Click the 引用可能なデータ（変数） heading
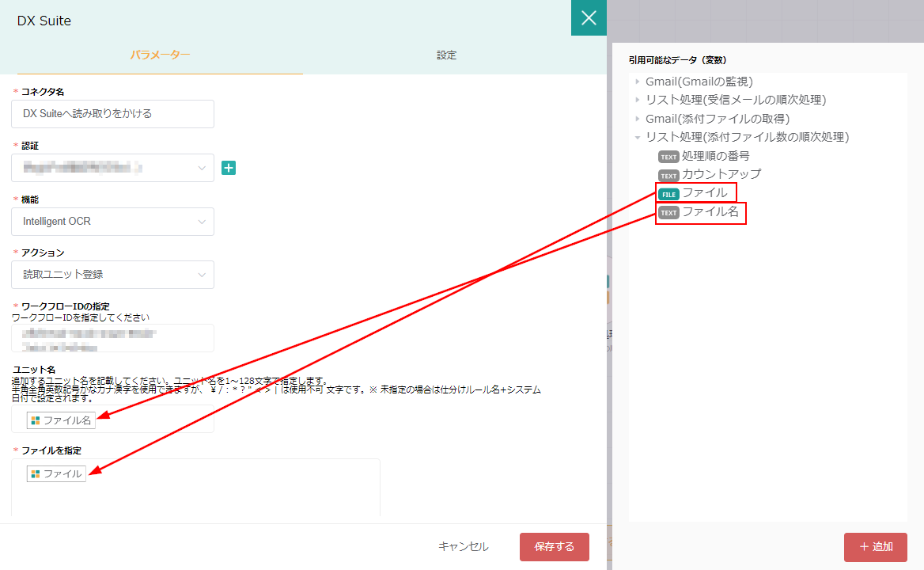 (677, 60)
